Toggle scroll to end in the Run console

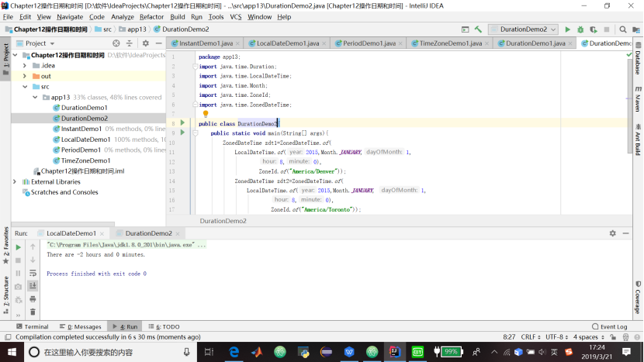(33, 286)
